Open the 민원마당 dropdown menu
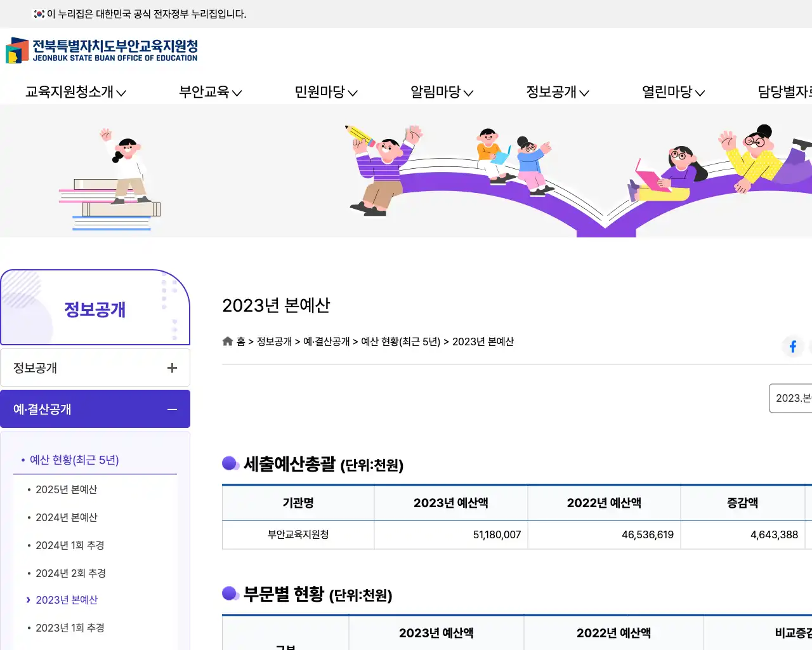Image resolution: width=812 pixels, height=650 pixels. [326, 92]
